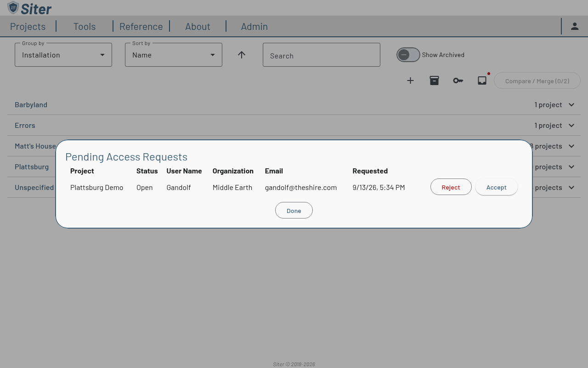
Task: Click the Middle Earth organization cell
Action: coord(232,187)
